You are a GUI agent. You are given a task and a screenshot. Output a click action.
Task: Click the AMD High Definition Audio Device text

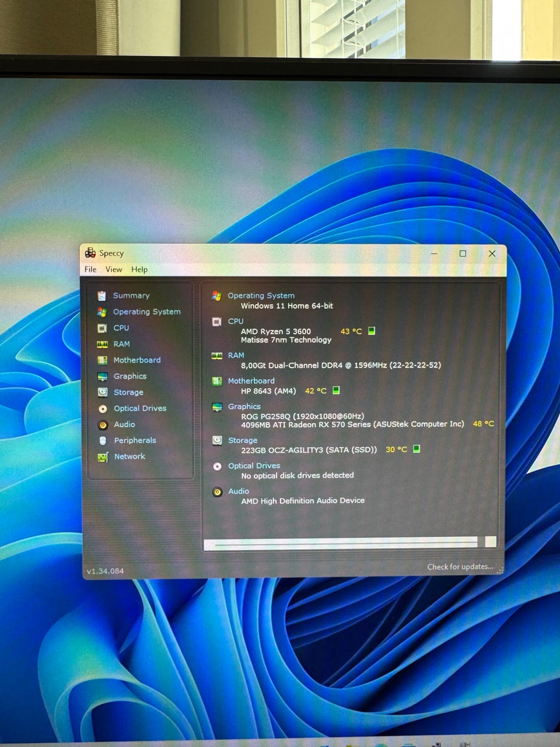coord(303,501)
